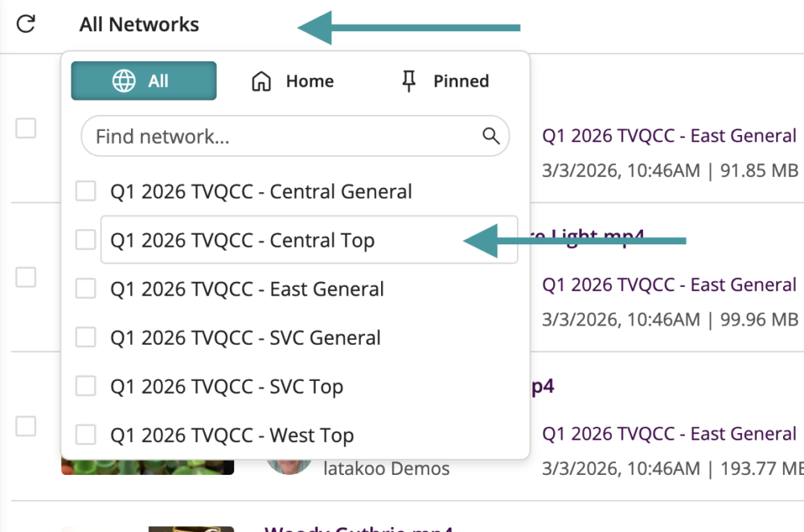
Task: Check Q1 2026 TVQCC - East General
Action: [86, 289]
